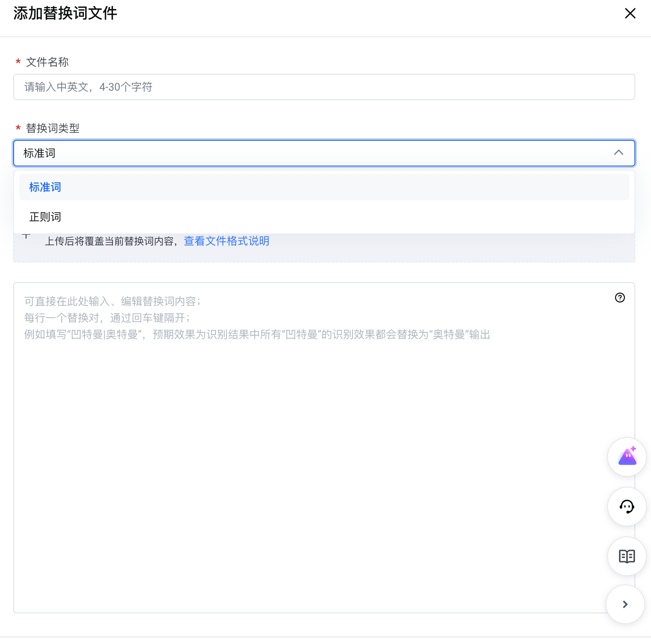
Task: Close the 添加替换词文件 dialog
Action: click(630, 14)
